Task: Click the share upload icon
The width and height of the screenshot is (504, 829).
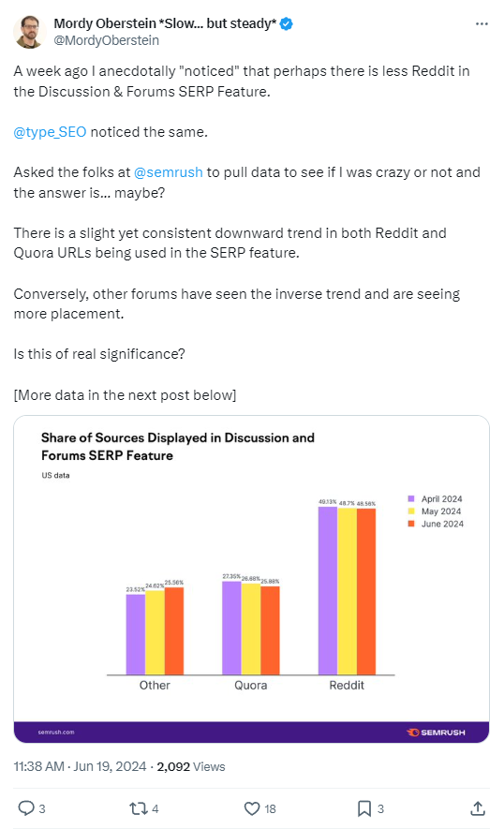Action: (x=477, y=808)
